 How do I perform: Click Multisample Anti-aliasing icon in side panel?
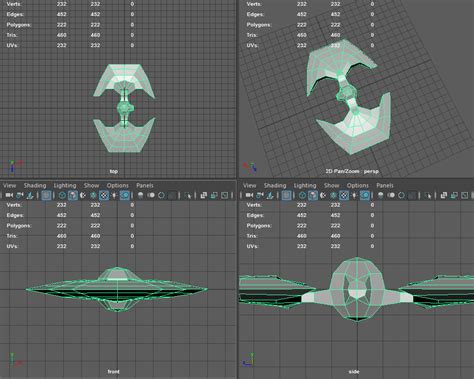(x=401, y=195)
